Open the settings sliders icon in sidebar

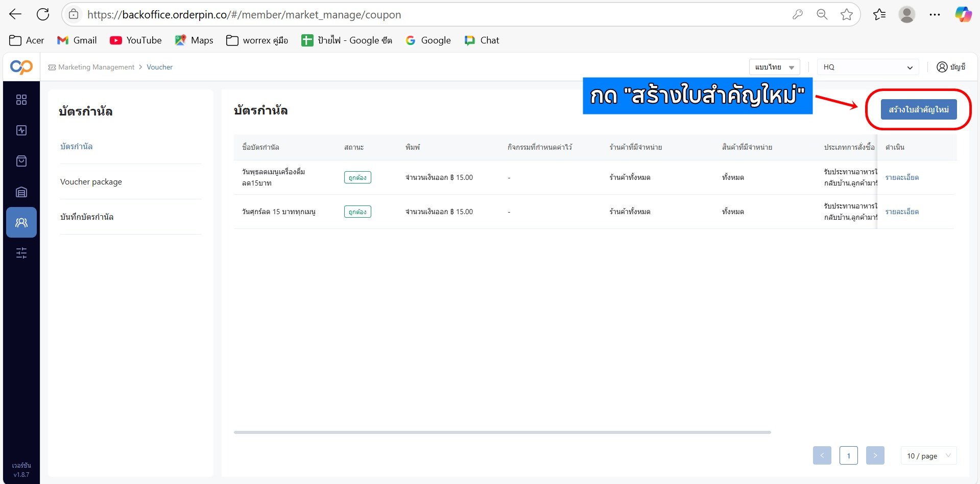(21, 253)
